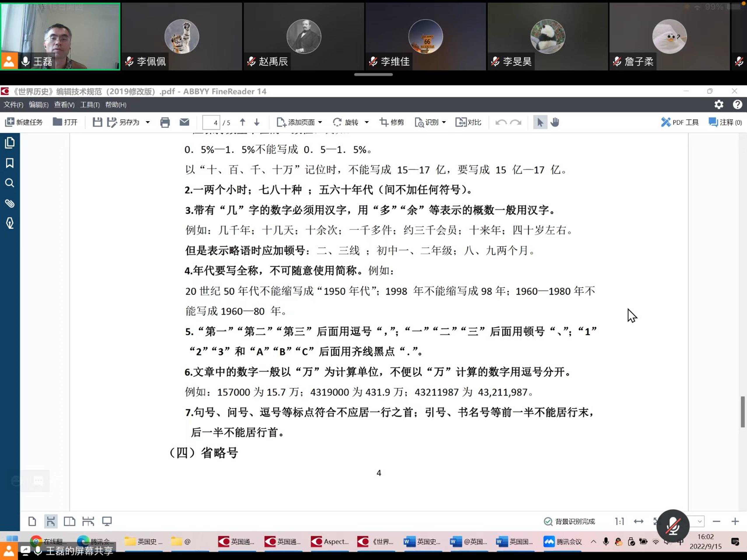Viewport: 747px width, 560px height.
Task: Open a file with 打开 button
Action: (65, 122)
